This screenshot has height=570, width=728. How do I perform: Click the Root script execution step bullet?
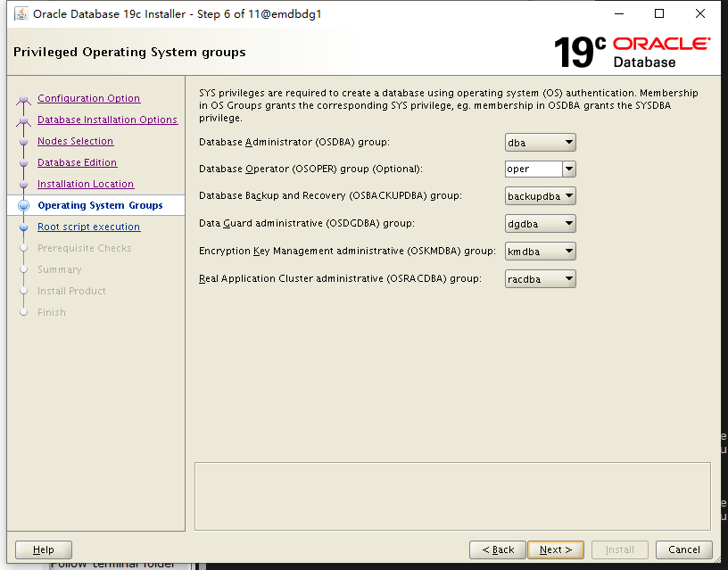pyautogui.click(x=24, y=227)
